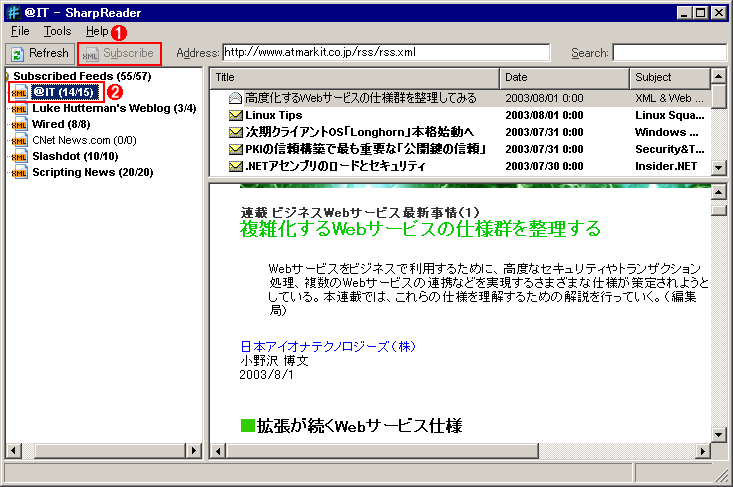Select the Slashdot (10/10) feed
The width and height of the screenshot is (733, 487).
75,156
